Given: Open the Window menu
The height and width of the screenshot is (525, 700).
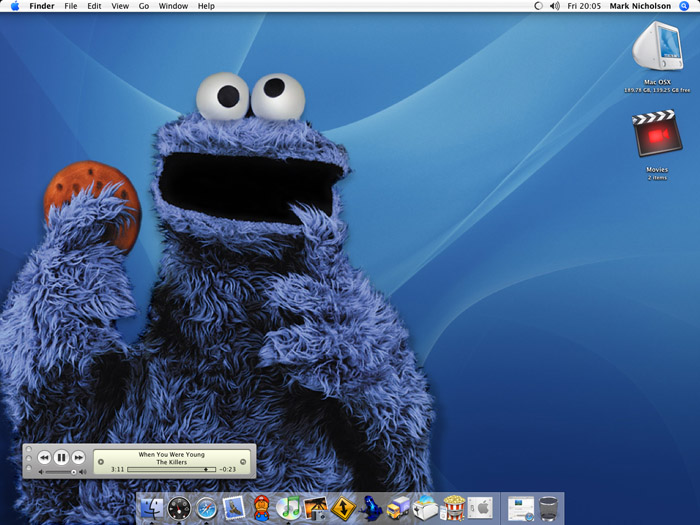Looking at the screenshot, I should [x=173, y=6].
